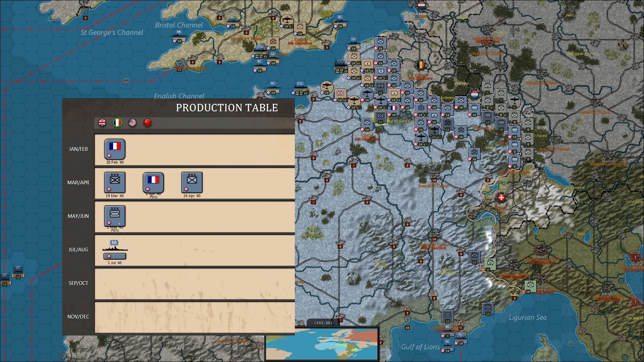The image size is (644, 362).
Task: Click the PRODUCTION TABLE title
Action: (227, 108)
